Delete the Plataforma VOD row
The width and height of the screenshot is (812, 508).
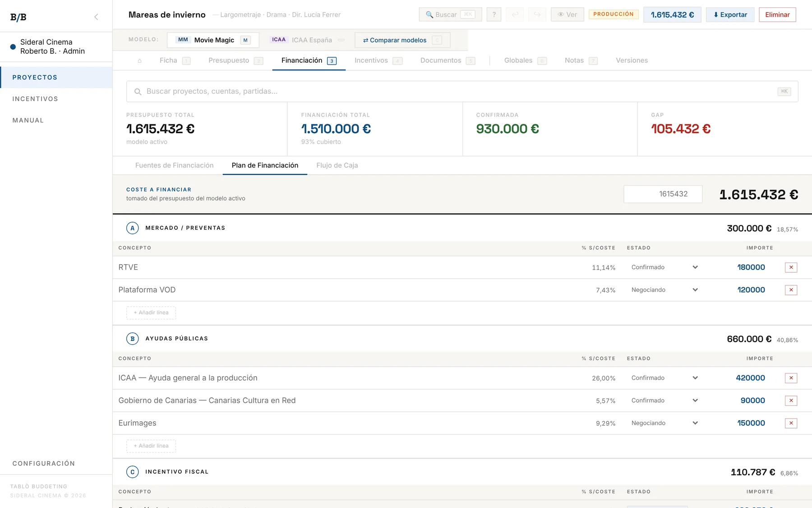click(791, 290)
